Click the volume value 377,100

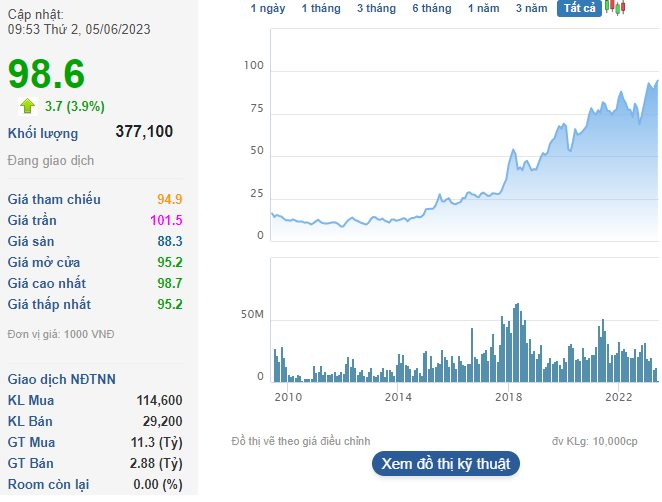pyautogui.click(x=144, y=131)
